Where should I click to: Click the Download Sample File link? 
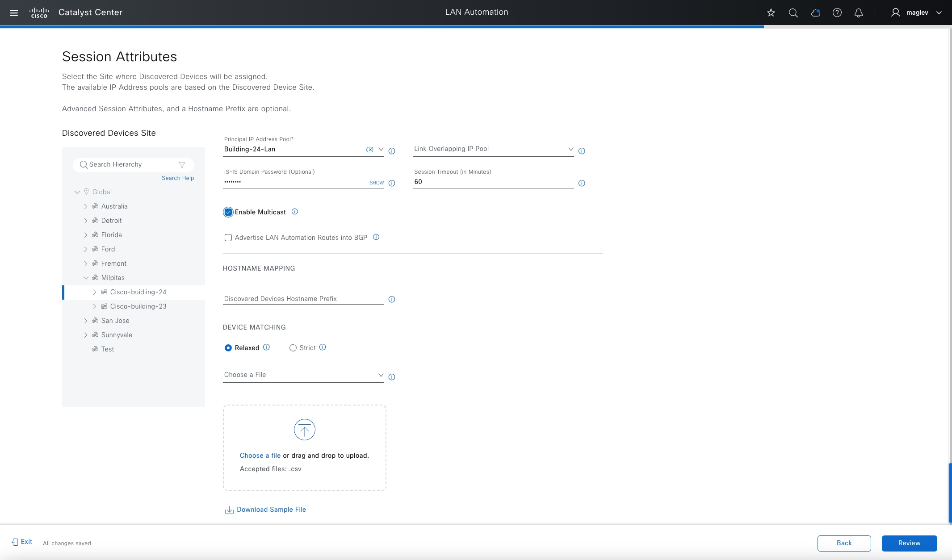pos(271,510)
